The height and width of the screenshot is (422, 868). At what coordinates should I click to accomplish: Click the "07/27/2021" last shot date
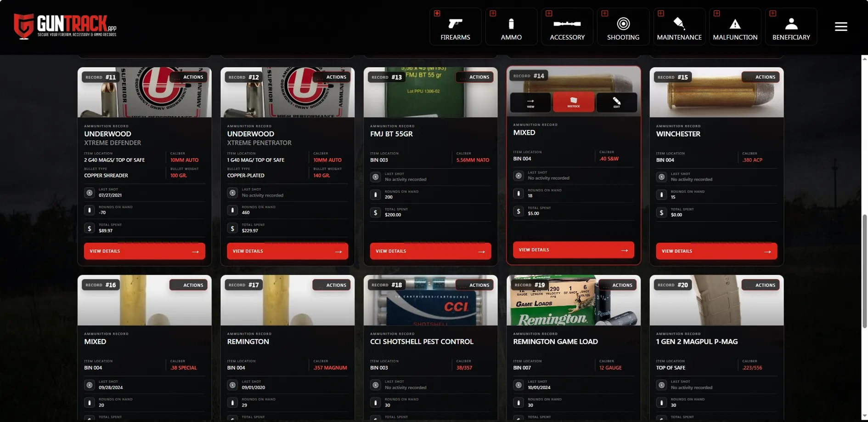[110, 195]
